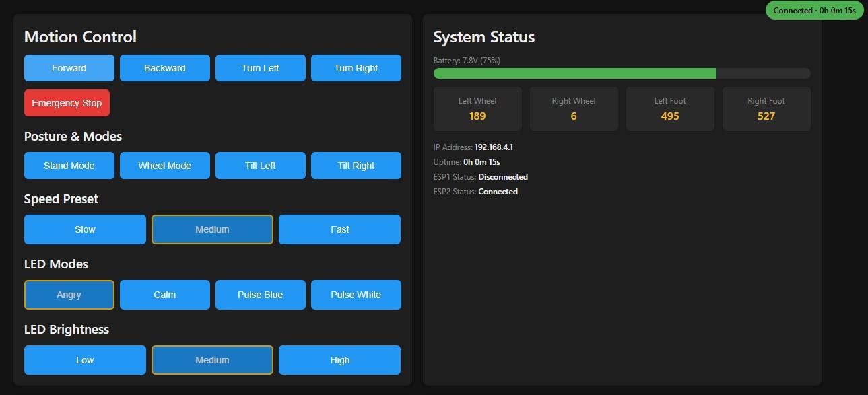Choose the Medium speed preset
This screenshot has height=395, width=868.
[212, 229]
